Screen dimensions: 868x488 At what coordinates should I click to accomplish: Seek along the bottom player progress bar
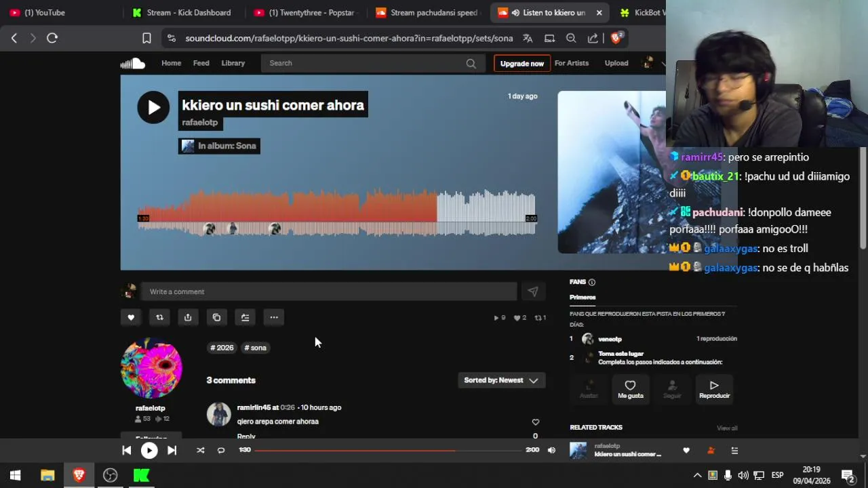coord(389,450)
